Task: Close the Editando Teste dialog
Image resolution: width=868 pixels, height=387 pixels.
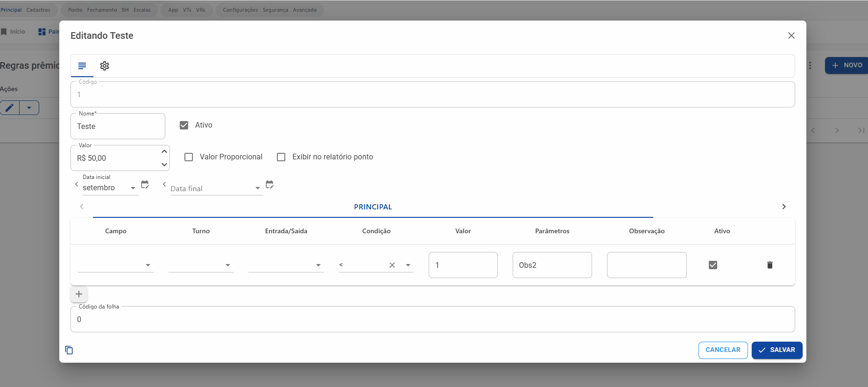Action: (791, 36)
